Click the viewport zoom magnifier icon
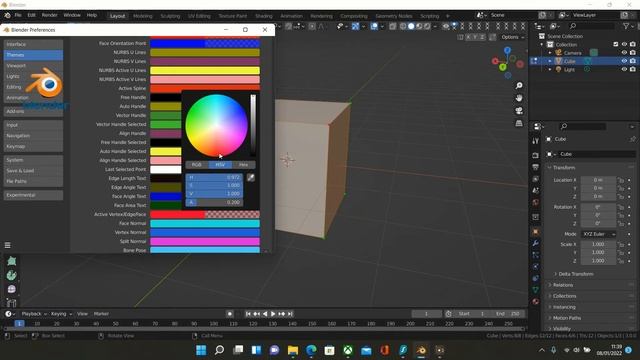 click(x=519, y=86)
